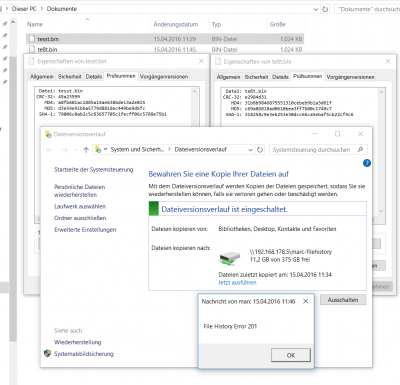Viewport: 400px width, 385px height.
Task: Open Startseite der Systemsteuerung
Action: click(94, 170)
